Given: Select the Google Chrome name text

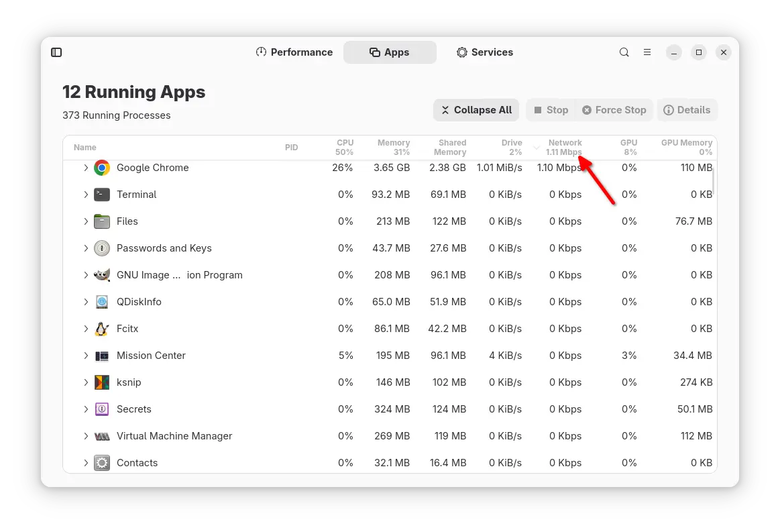Looking at the screenshot, I should (x=153, y=168).
